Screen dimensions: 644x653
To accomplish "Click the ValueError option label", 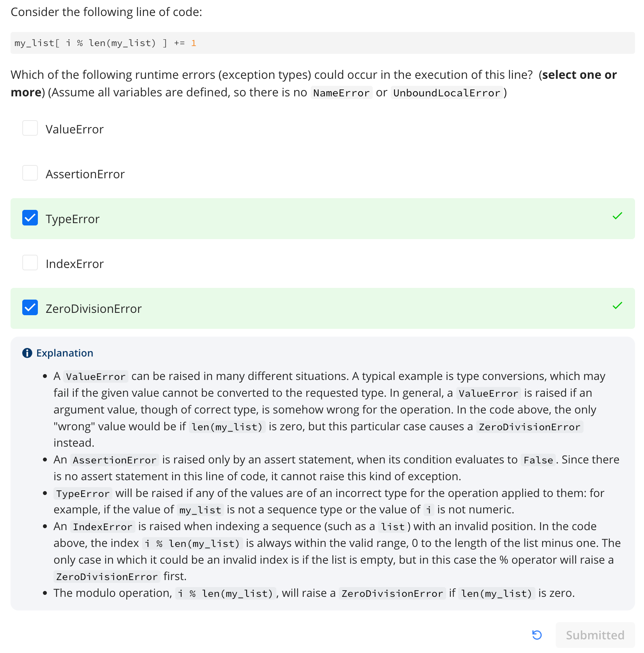I will tap(75, 129).
